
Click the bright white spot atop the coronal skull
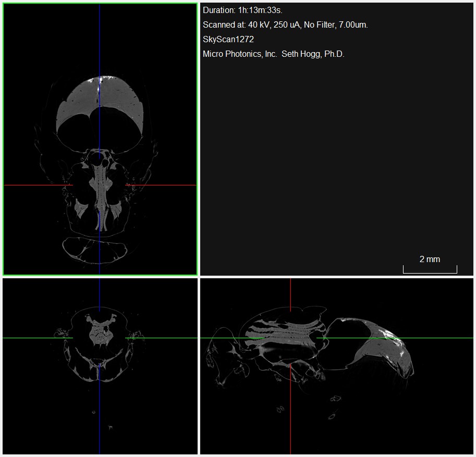(99, 80)
